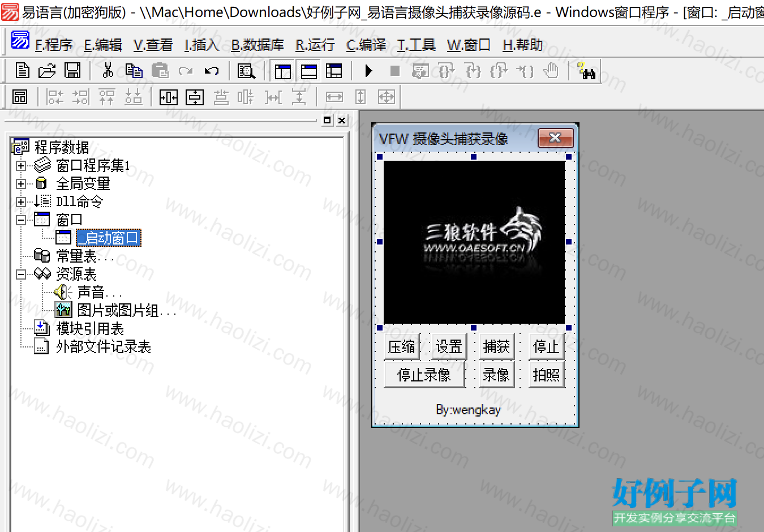764x532 pixels.
Task: Click the 停止录像 button on the form
Action: (424, 375)
